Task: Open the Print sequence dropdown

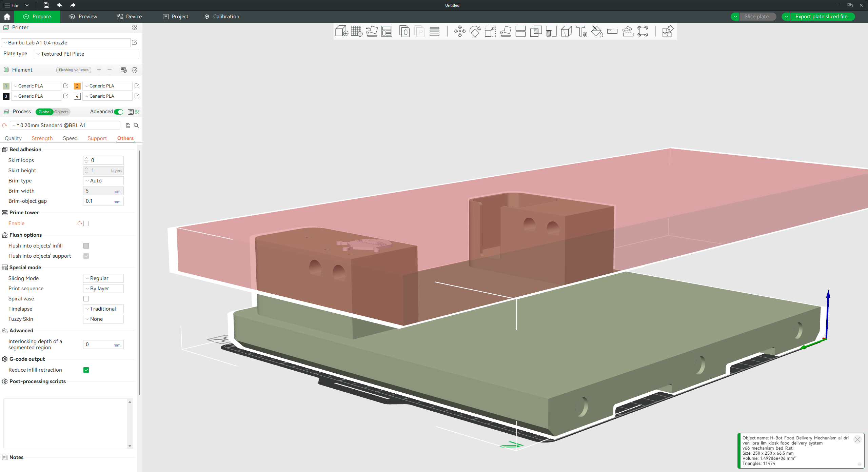Action: tap(103, 289)
